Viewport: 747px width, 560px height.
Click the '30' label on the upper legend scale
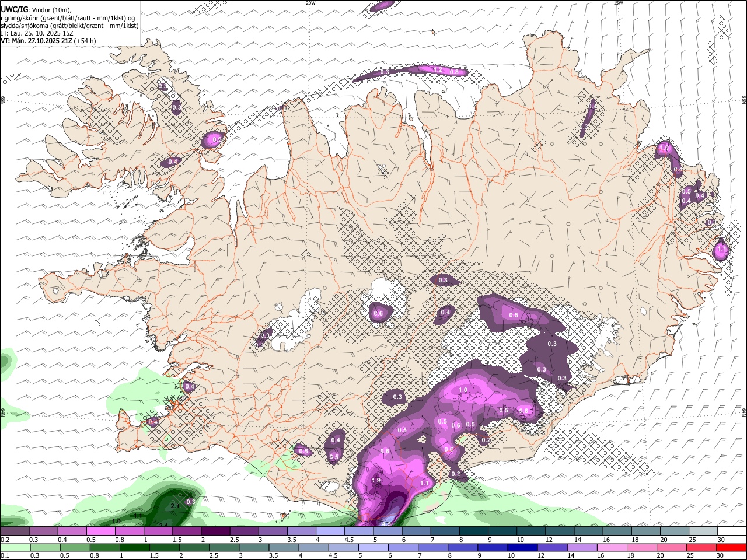pyautogui.click(x=721, y=540)
